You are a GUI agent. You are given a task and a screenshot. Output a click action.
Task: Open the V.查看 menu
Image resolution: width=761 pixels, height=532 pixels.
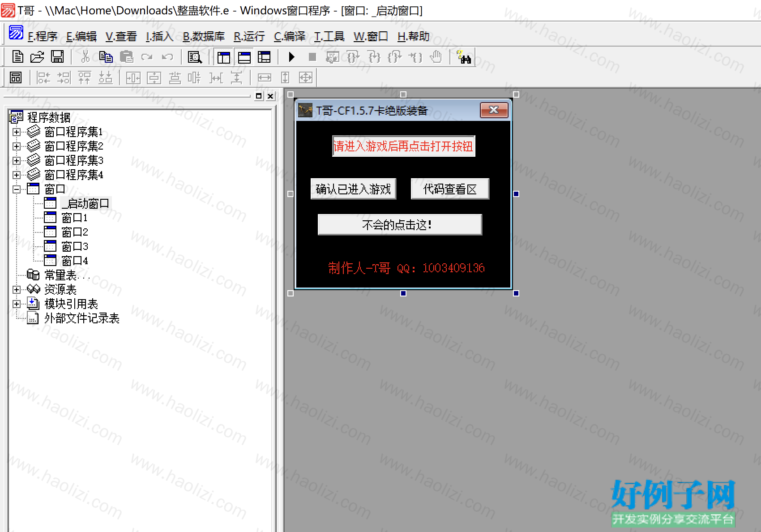[x=121, y=36]
